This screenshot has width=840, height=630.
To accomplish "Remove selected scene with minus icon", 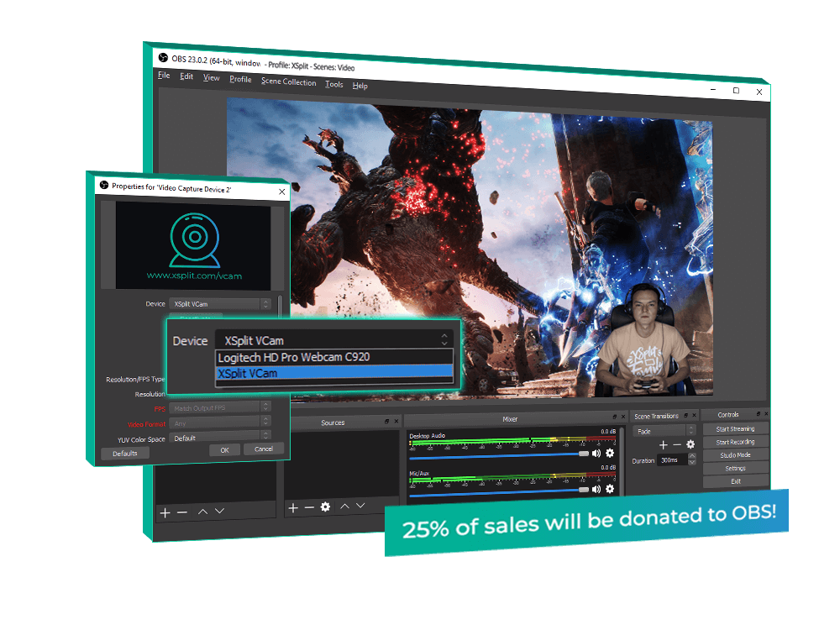I will pyautogui.click(x=182, y=512).
